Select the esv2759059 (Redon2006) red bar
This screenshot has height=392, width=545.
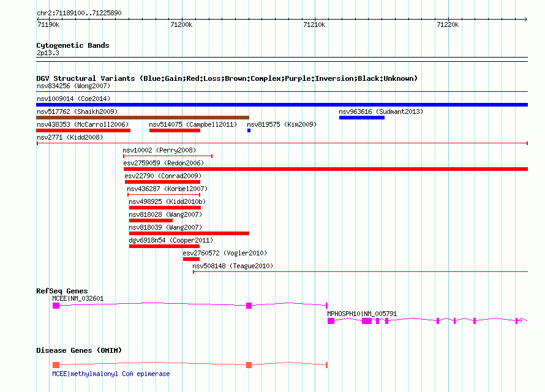[326, 169]
